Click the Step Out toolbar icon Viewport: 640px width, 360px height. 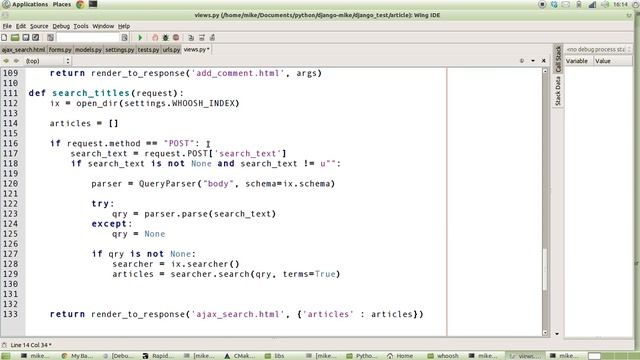tap(212, 38)
